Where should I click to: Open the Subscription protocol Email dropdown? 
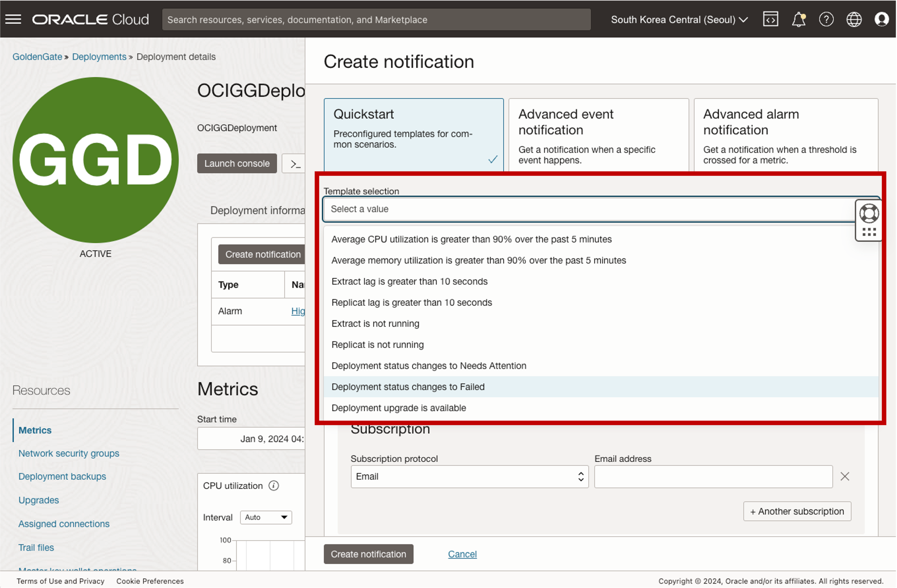[470, 477]
